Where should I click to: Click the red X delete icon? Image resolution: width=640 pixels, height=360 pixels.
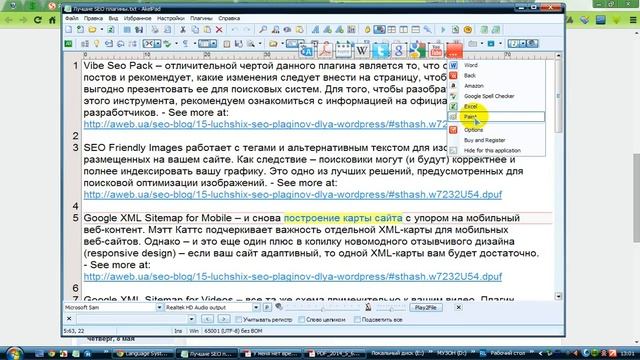[219, 30]
